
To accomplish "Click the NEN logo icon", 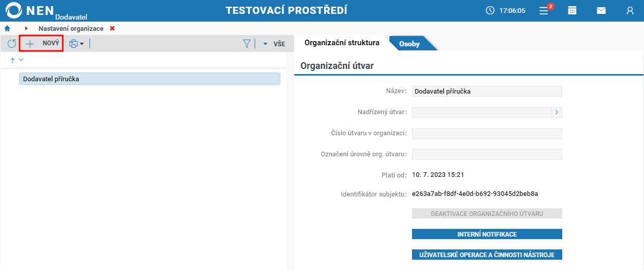I will point(13,10).
